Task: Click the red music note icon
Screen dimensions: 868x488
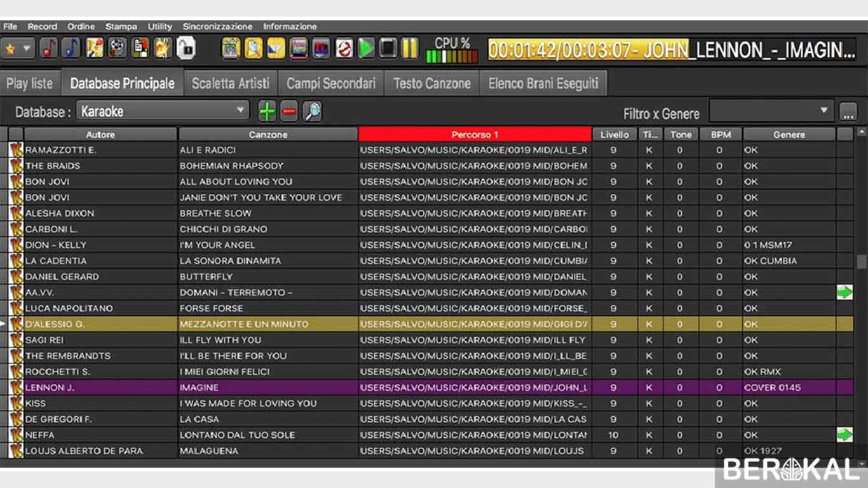Action: point(49,48)
